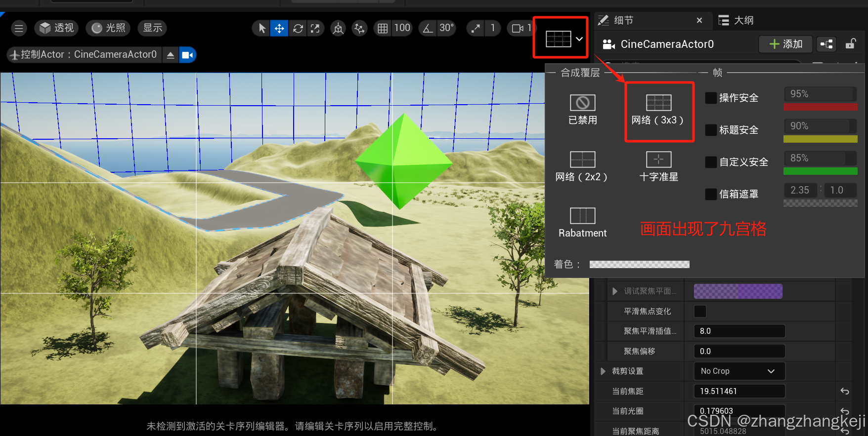Click the 聚焦平滑插值 value field 8.0
This screenshot has height=436, width=868.
[x=739, y=331]
